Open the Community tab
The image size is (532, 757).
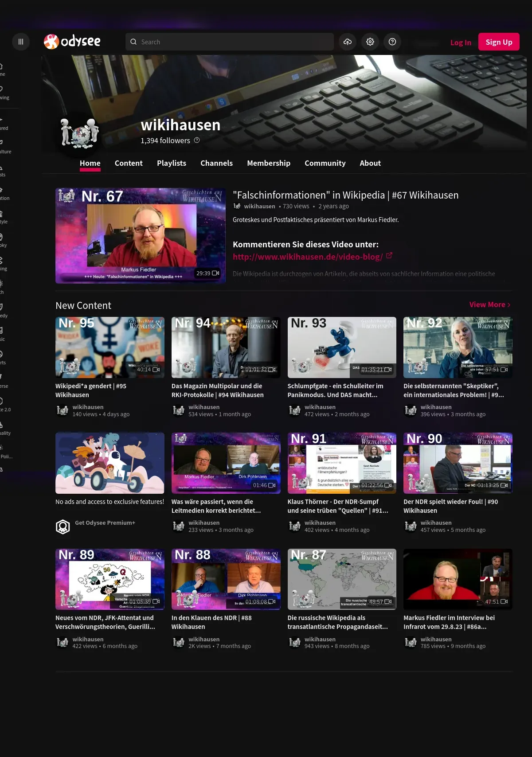(325, 163)
